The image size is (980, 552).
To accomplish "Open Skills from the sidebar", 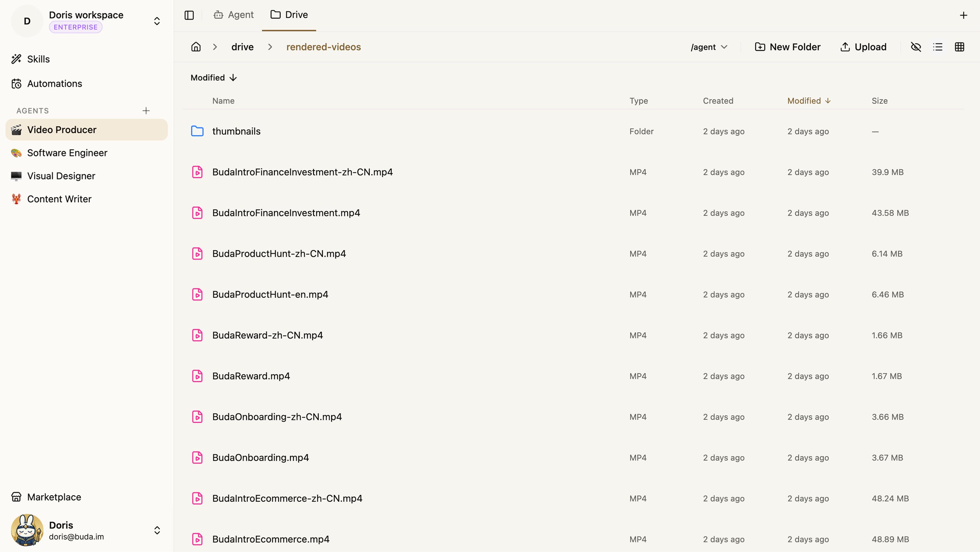I will click(x=38, y=59).
